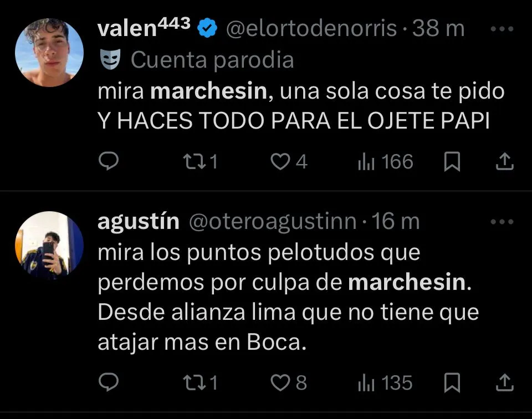Bookmark agustín's tweet
The width and height of the screenshot is (532, 419).
click(x=453, y=382)
